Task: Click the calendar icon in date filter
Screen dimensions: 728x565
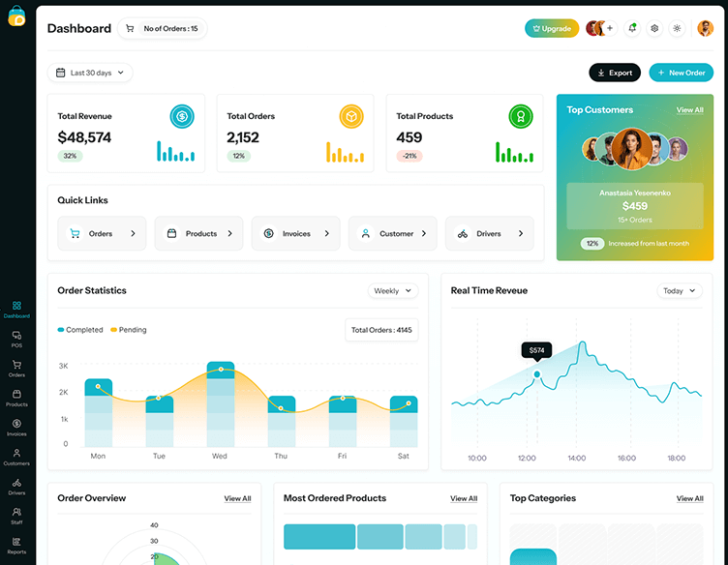Action: tap(60, 73)
